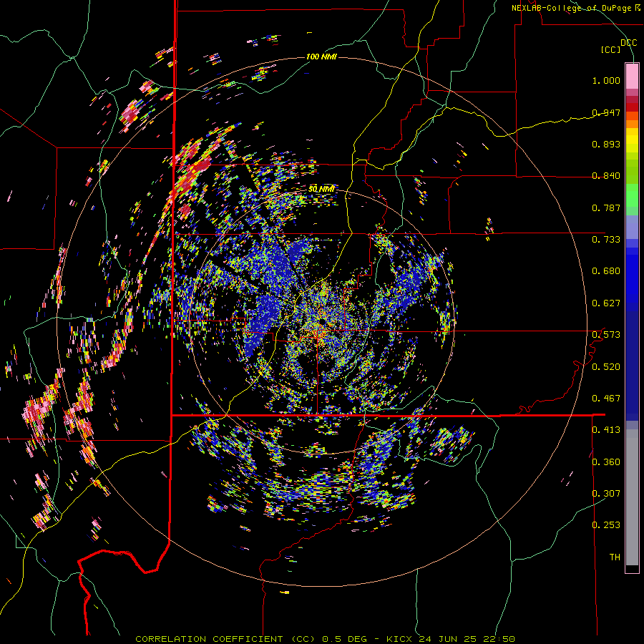Click the 0.307 color scale value
This screenshot has width=644, height=644.
point(606,494)
